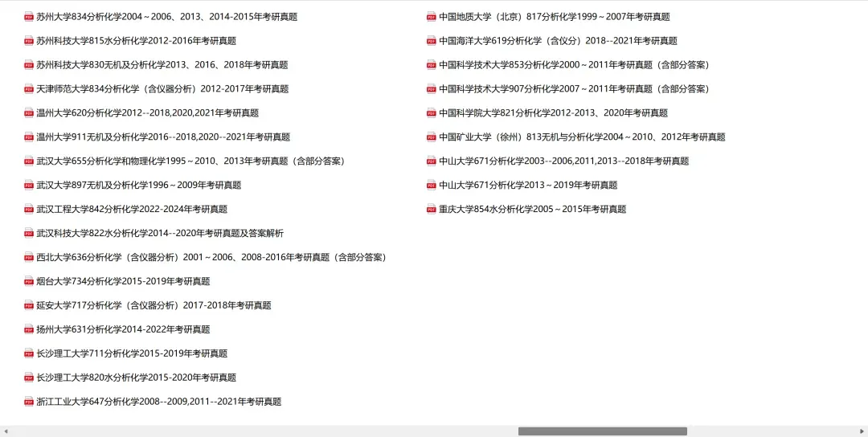Click the scroll-left arrow of horizontal scrollbar

point(6,431)
